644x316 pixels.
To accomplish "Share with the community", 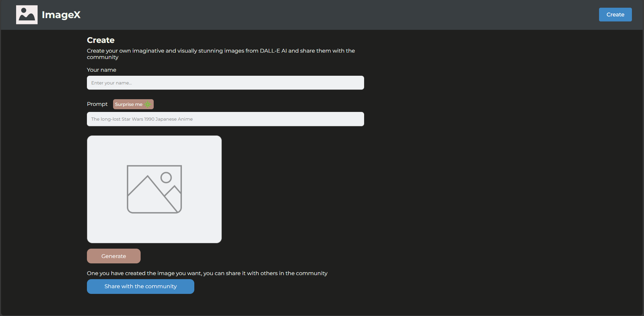I will pos(140,286).
